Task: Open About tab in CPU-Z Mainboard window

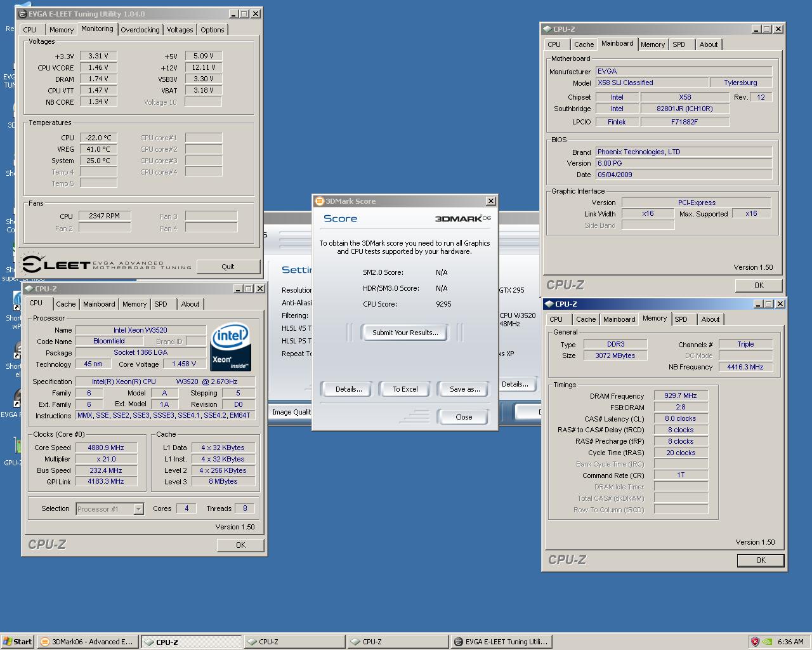Action: coord(709,44)
